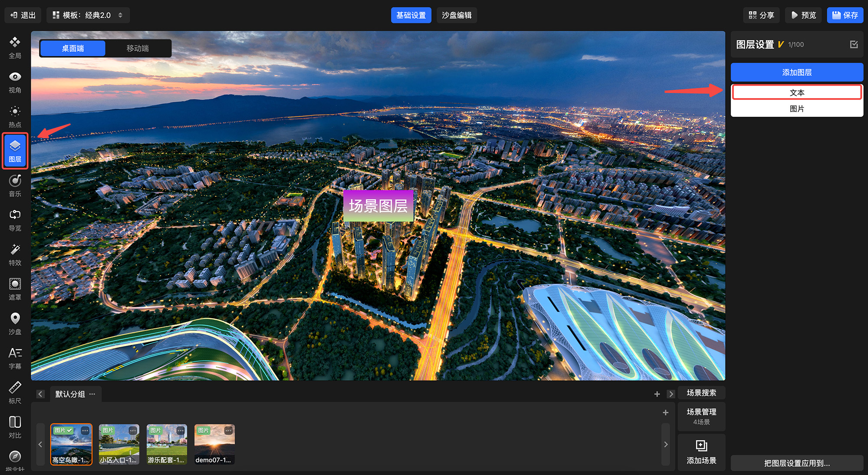
Task: Select the 小区入口 scene thumbnail
Action: (x=119, y=444)
